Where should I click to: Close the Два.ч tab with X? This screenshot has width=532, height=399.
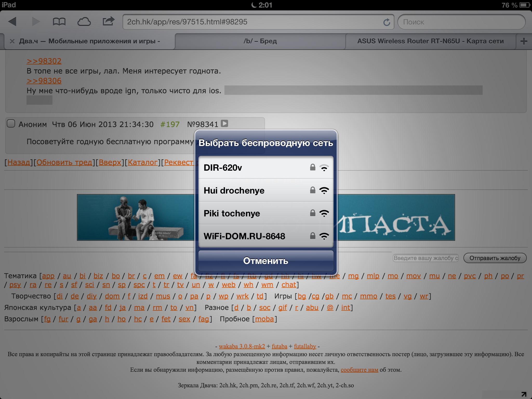pyautogui.click(x=12, y=41)
